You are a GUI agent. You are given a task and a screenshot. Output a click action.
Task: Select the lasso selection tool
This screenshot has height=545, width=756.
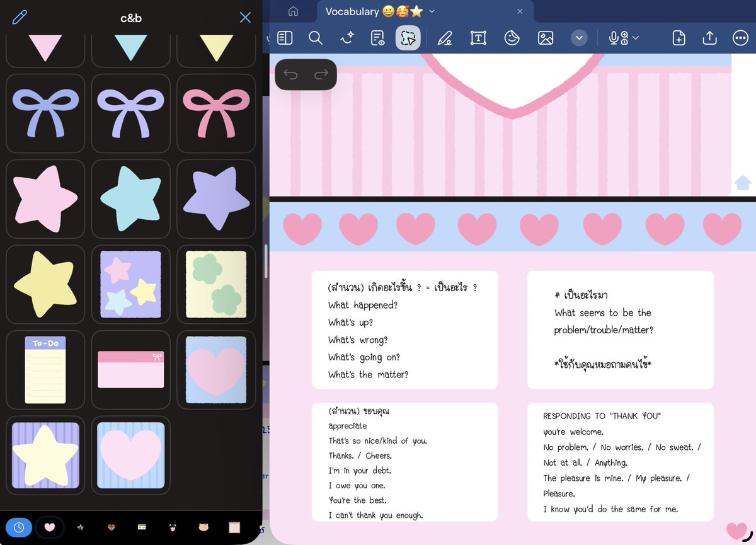(408, 38)
